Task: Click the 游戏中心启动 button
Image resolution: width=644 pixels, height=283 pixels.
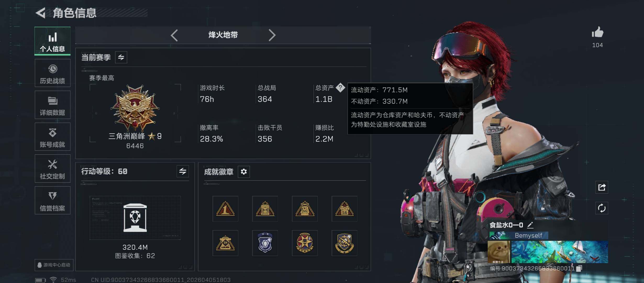Action: click(x=54, y=265)
